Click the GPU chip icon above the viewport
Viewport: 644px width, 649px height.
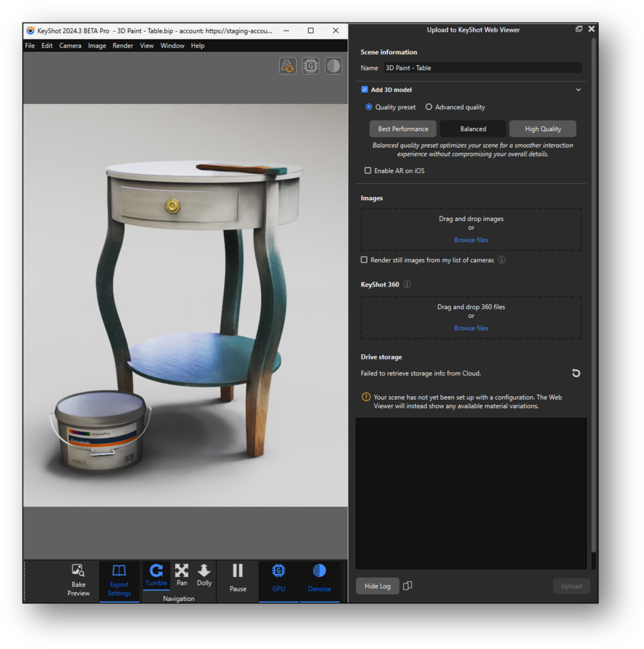pos(310,65)
